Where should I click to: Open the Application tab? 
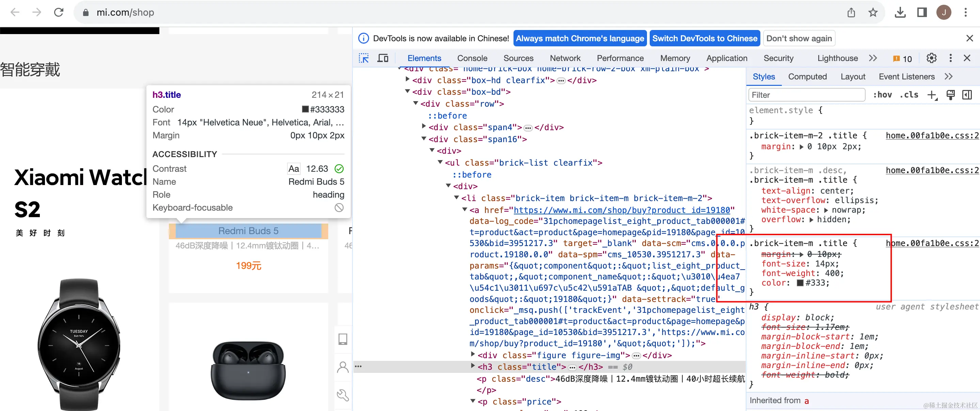pyautogui.click(x=727, y=58)
